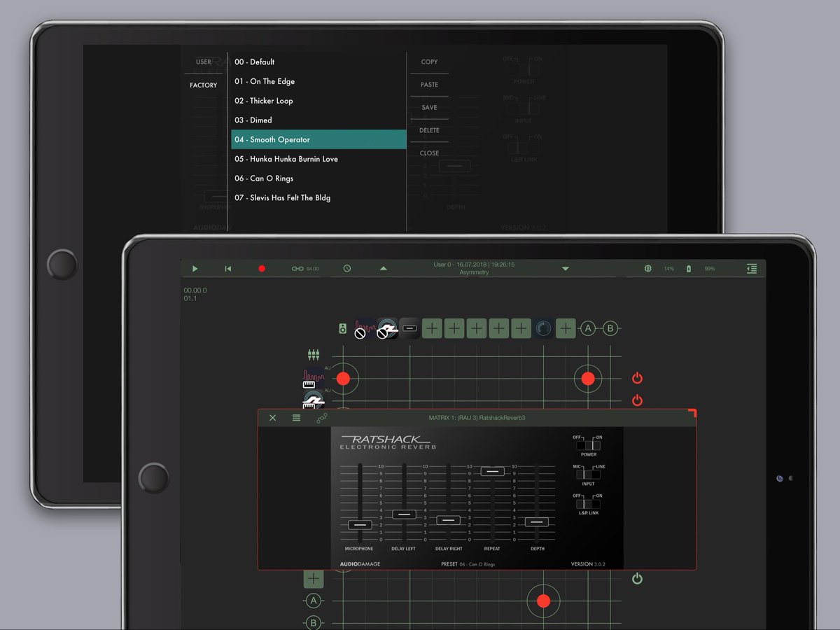Viewport: 840px width, 630px height.
Task: Select the dark minus-symbol slot in strip
Action: coord(409,328)
